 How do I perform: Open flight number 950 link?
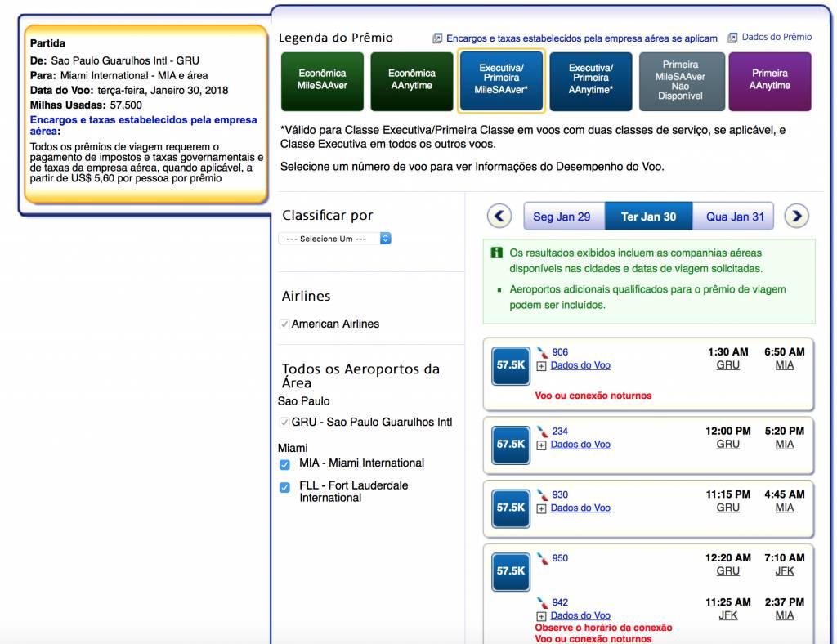pos(560,558)
